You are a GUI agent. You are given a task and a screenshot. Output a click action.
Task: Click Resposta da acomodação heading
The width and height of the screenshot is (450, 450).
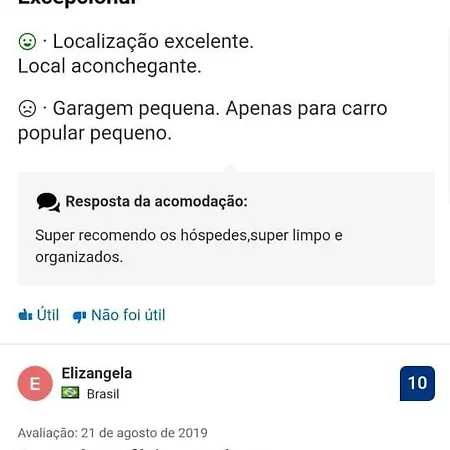(x=156, y=201)
